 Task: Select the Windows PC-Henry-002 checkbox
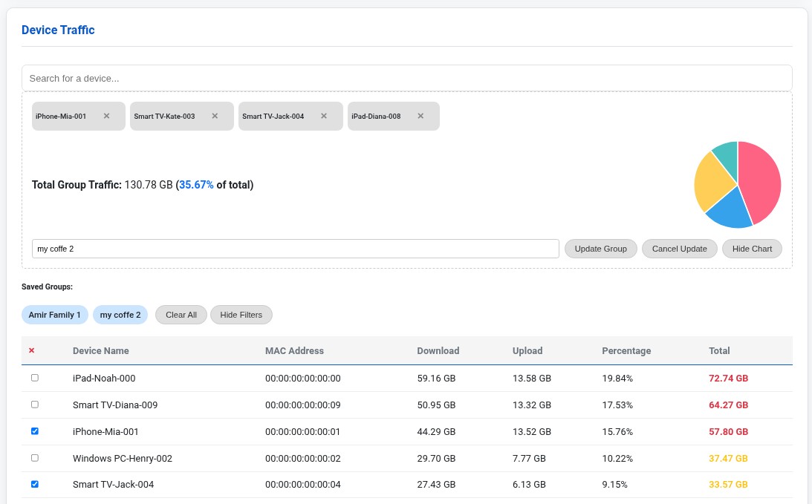click(x=35, y=458)
